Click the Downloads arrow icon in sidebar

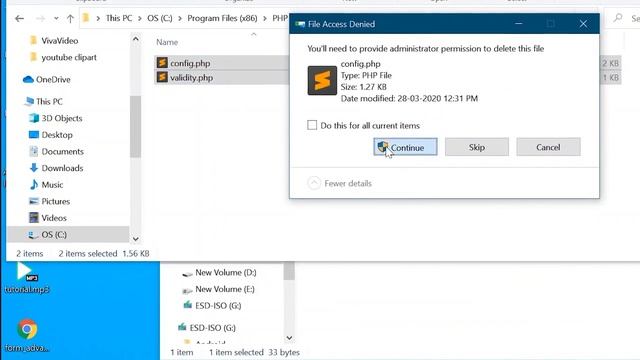click(33, 168)
